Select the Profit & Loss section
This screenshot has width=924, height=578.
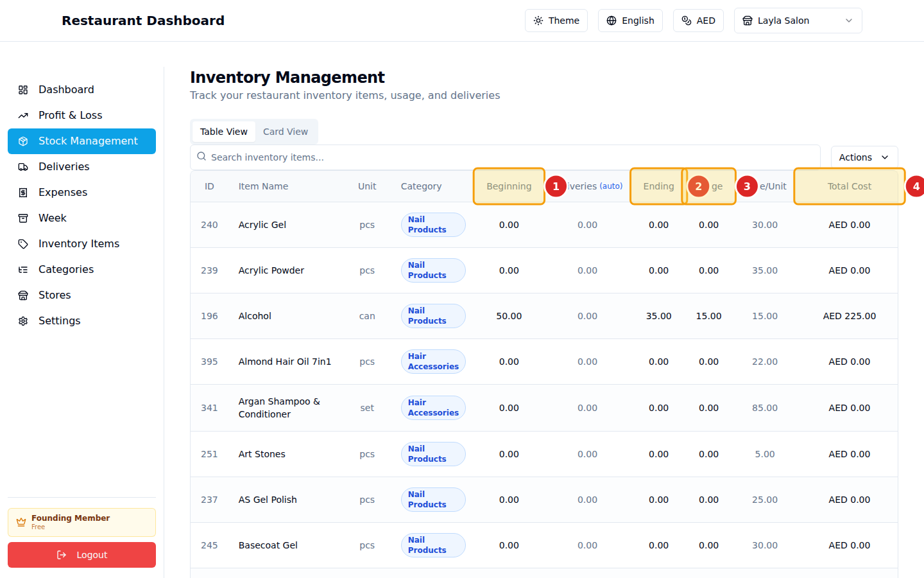(71, 115)
